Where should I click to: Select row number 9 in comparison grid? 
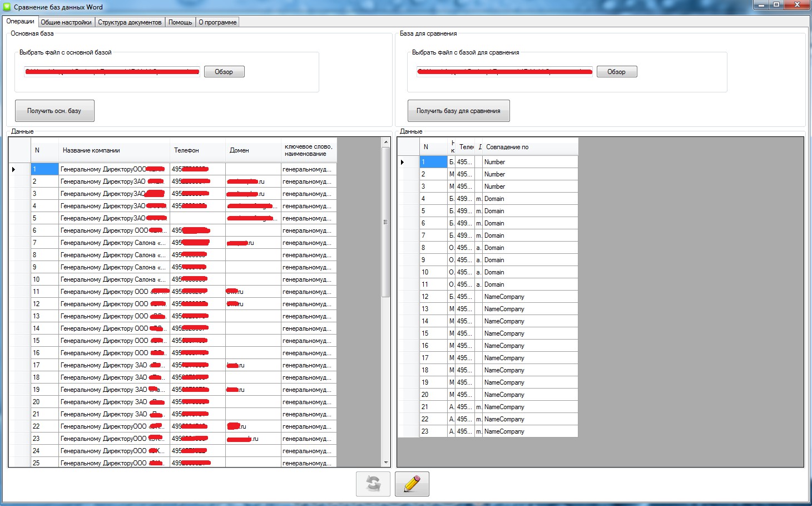pos(433,260)
